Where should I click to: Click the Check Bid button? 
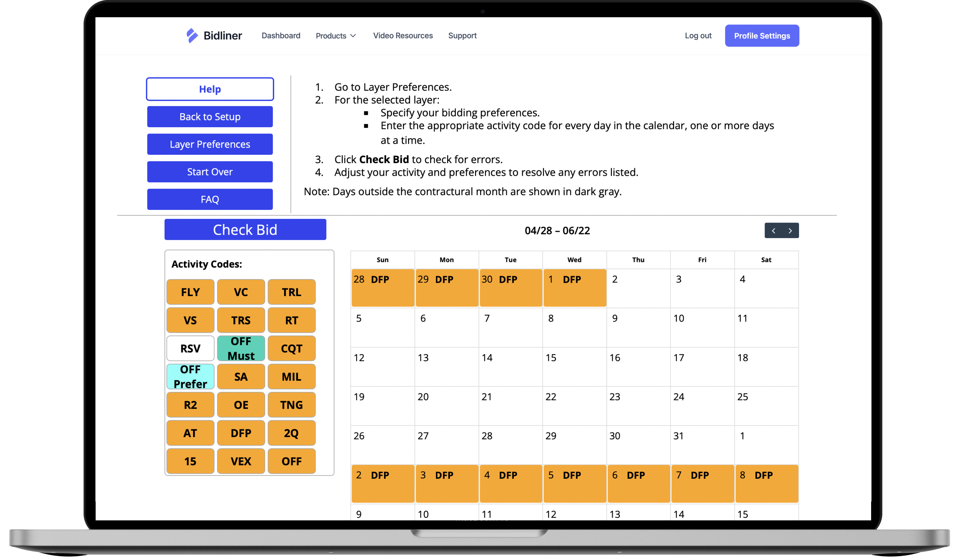pyautogui.click(x=245, y=229)
